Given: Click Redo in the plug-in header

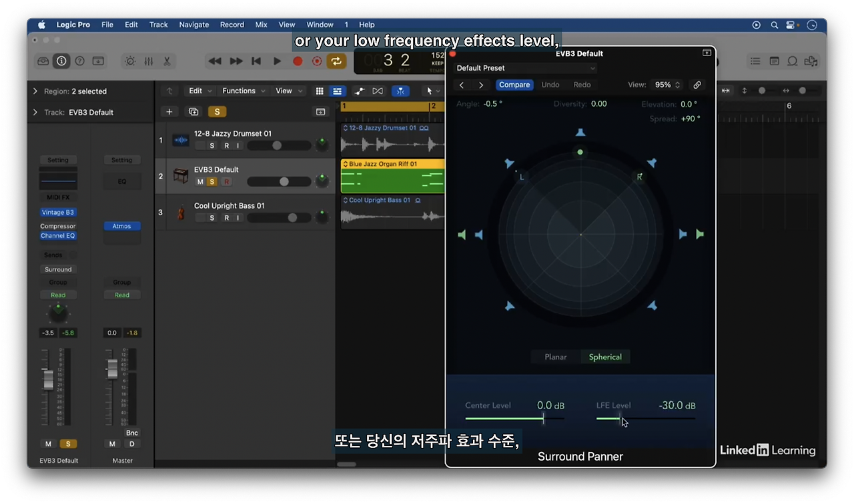Looking at the screenshot, I should tap(582, 85).
